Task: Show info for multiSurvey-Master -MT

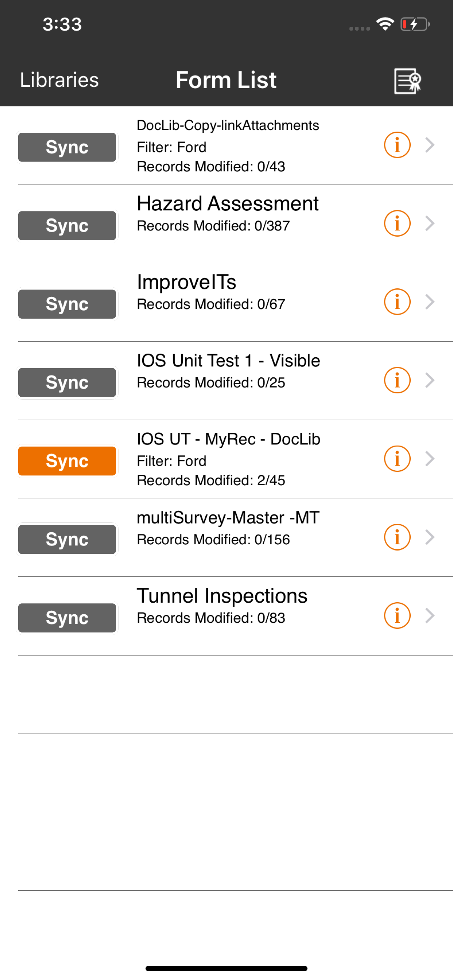Action: [x=397, y=537]
